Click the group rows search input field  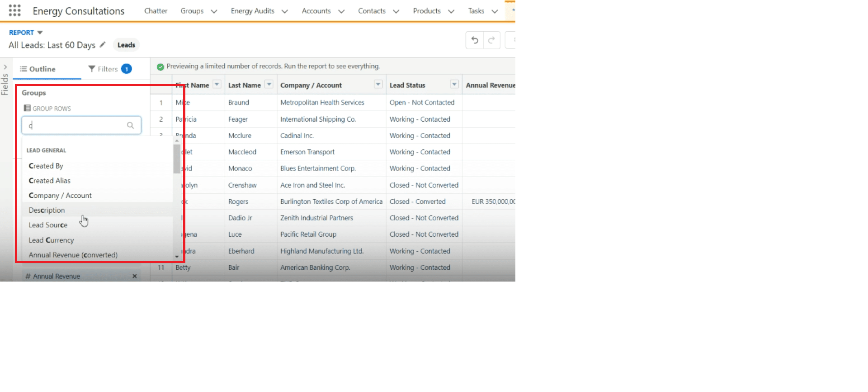click(75, 125)
